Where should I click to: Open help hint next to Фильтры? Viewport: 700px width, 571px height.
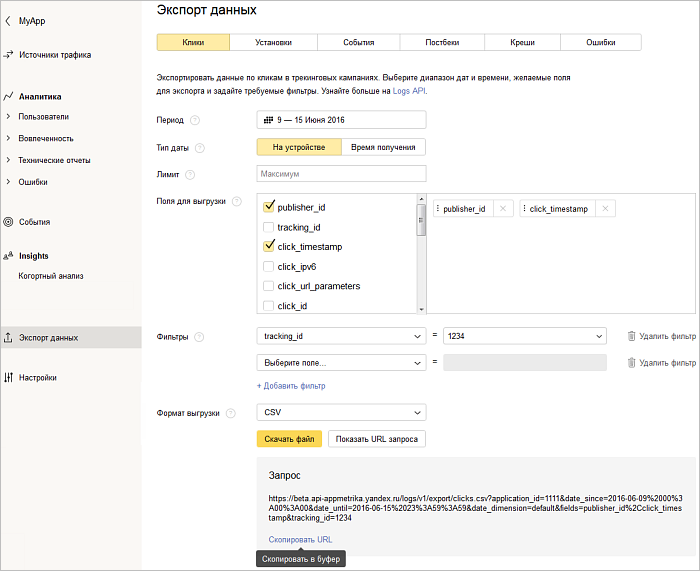pos(200,337)
